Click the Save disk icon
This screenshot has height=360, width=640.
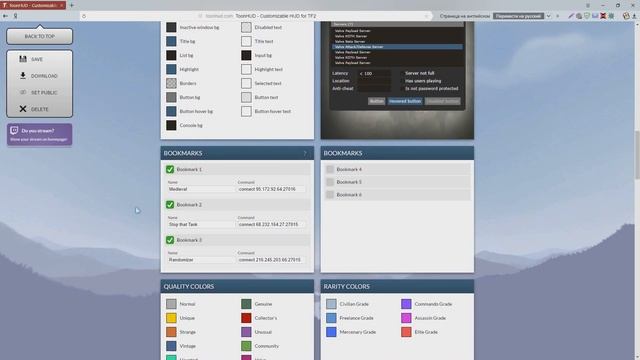click(23, 59)
